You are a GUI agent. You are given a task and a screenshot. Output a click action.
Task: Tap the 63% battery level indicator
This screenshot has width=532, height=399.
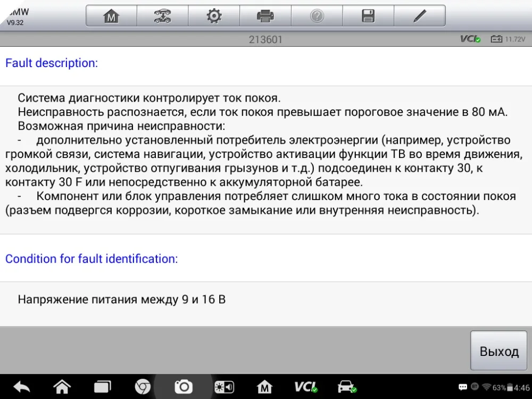(x=503, y=387)
